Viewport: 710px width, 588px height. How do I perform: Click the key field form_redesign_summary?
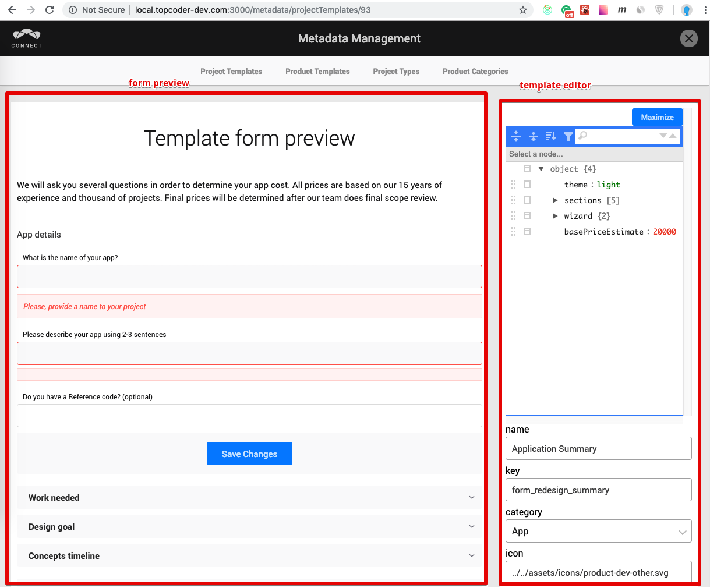(599, 490)
